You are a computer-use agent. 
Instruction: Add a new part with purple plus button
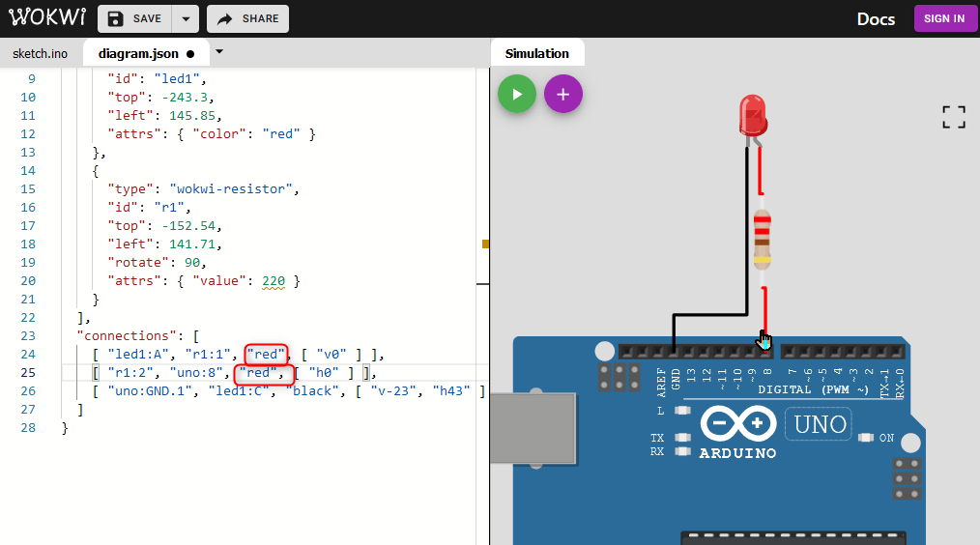coord(563,95)
